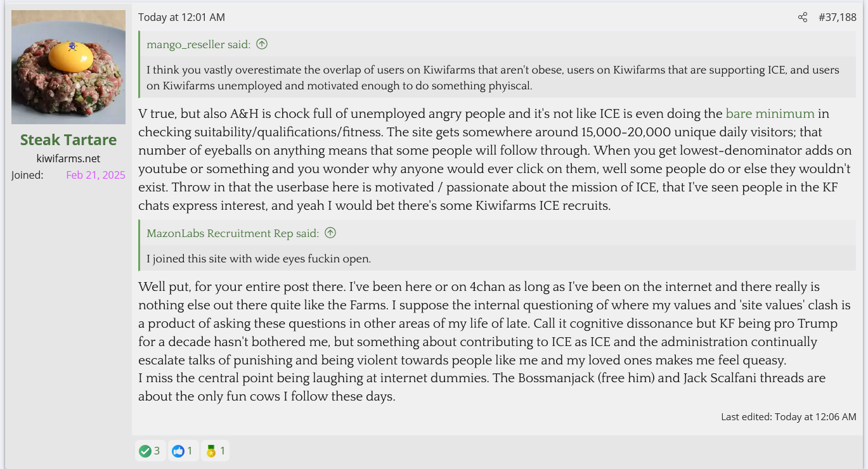Expand the 'wide eyes' quoted text block
The height and width of the screenshot is (469, 868).
click(x=259, y=259)
